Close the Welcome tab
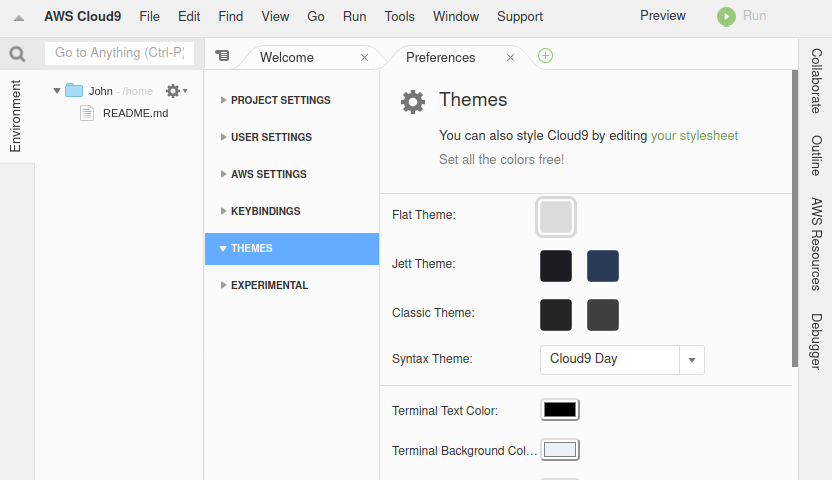Screen dimensions: 832x480 tap(365, 57)
